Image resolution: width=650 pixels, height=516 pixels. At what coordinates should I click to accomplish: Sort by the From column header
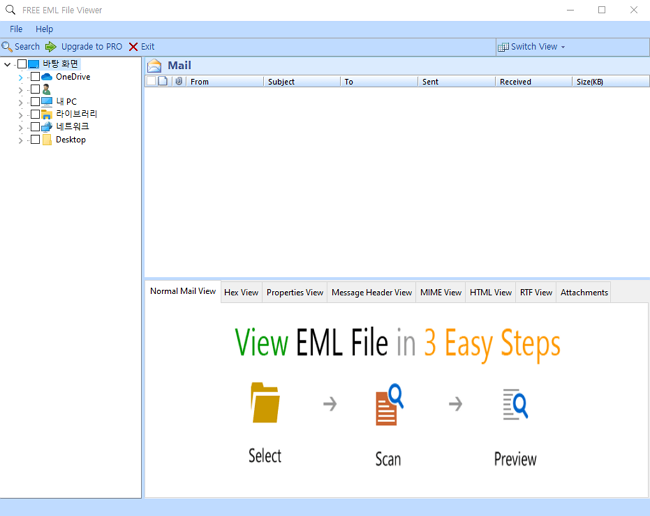click(225, 82)
